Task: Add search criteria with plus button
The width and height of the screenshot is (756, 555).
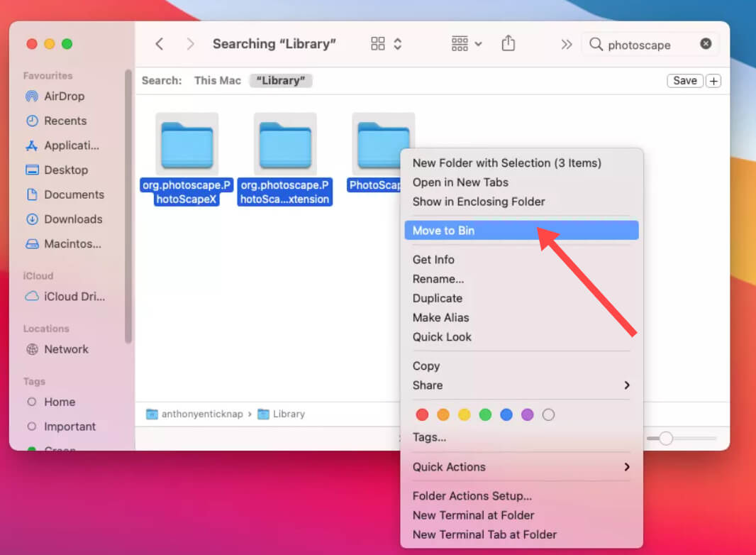Action: tap(713, 81)
